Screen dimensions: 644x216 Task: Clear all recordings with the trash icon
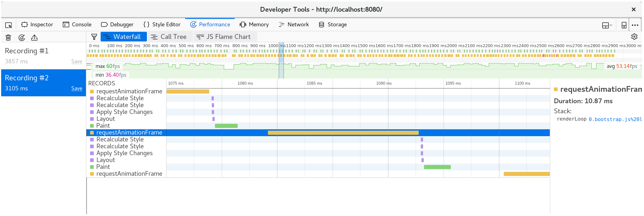(x=8, y=38)
